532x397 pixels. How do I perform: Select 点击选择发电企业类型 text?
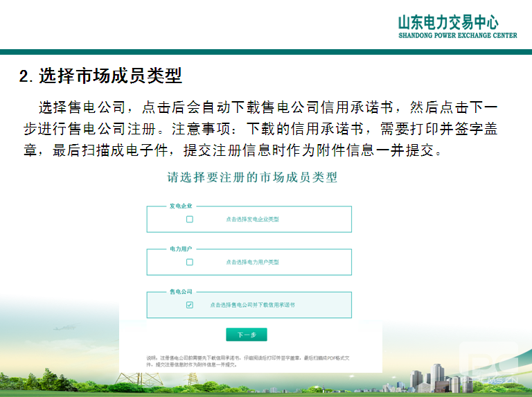(252, 219)
